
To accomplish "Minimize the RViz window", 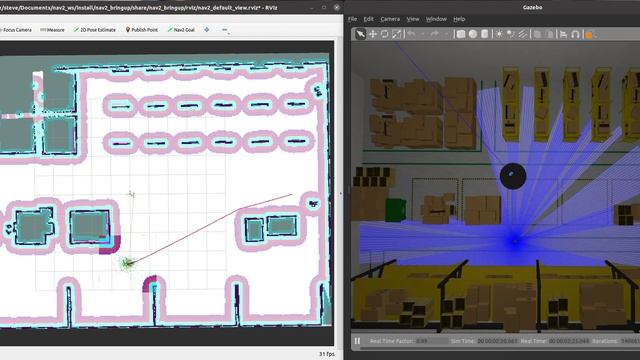I will point(312,7).
